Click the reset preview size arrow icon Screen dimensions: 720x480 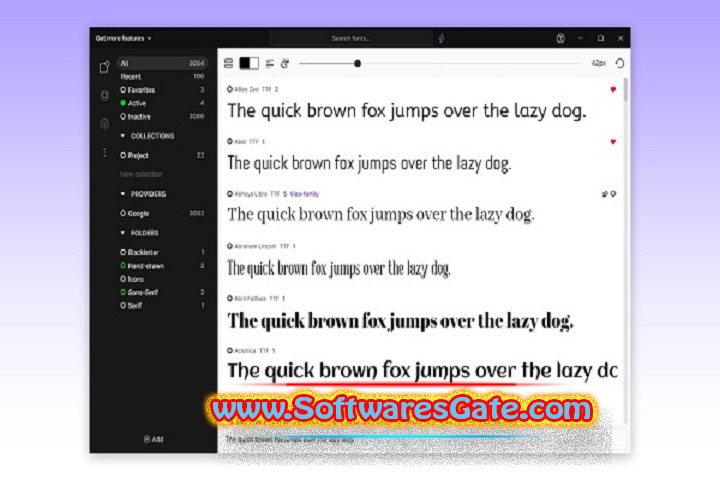[619, 63]
